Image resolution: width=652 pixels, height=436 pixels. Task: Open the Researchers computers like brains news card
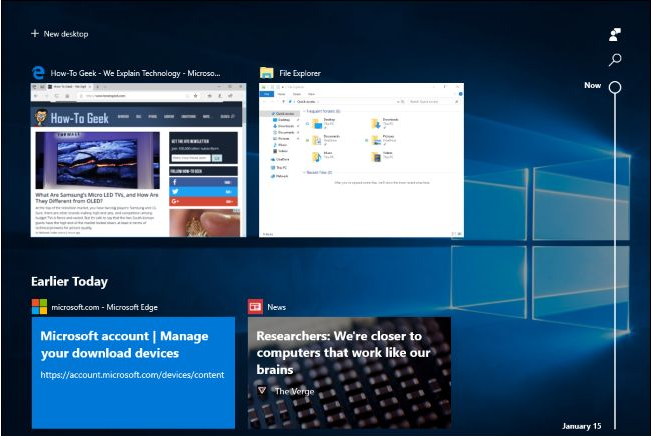349,372
